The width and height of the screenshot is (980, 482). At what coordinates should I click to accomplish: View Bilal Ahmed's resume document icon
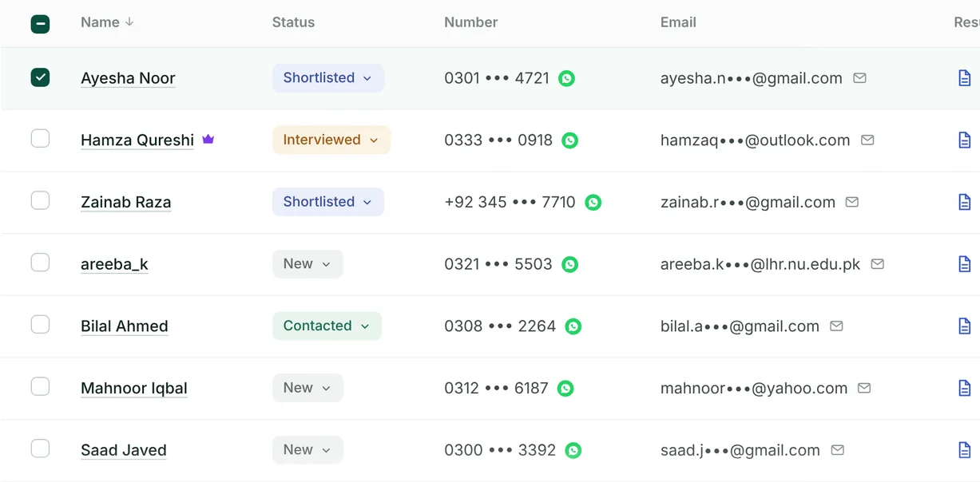coord(965,326)
